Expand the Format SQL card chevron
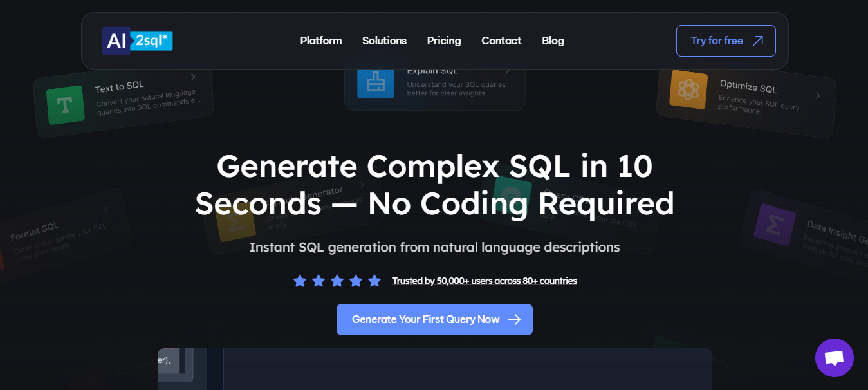The image size is (868, 390). (106, 210)
